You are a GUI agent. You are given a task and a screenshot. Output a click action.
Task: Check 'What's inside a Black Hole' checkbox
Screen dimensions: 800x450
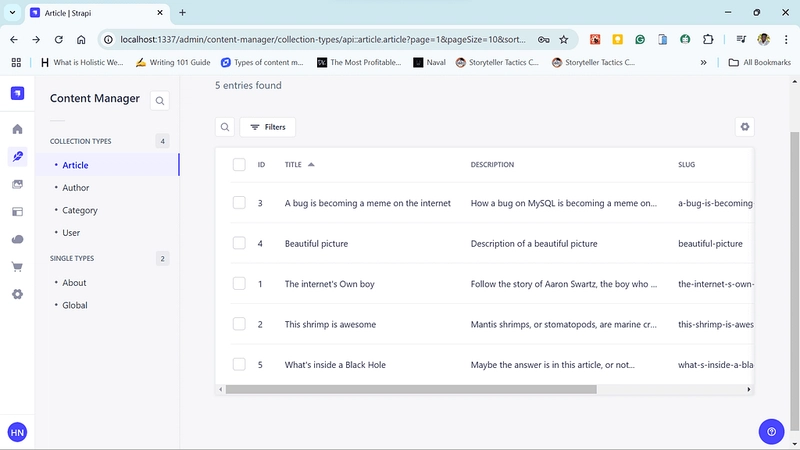click(x=239, y=364)
